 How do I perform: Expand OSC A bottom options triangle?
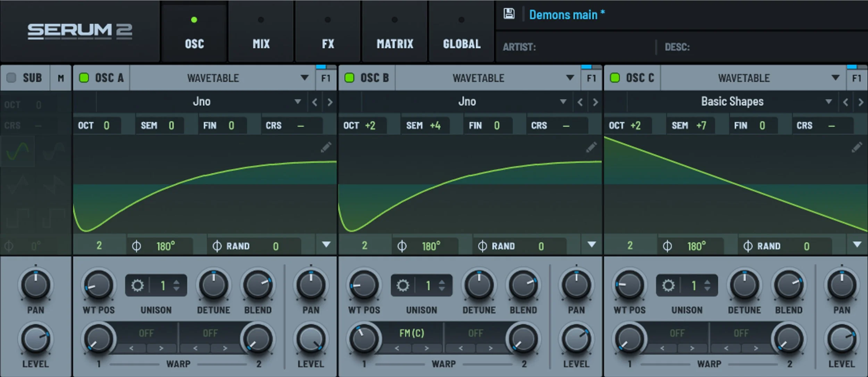326,245
